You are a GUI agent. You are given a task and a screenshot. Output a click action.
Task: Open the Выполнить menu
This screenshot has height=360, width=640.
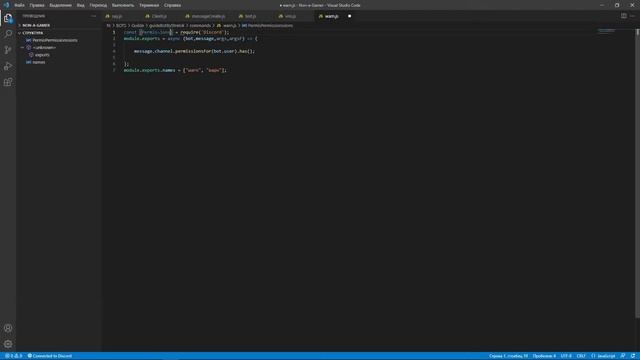(123, 5)
